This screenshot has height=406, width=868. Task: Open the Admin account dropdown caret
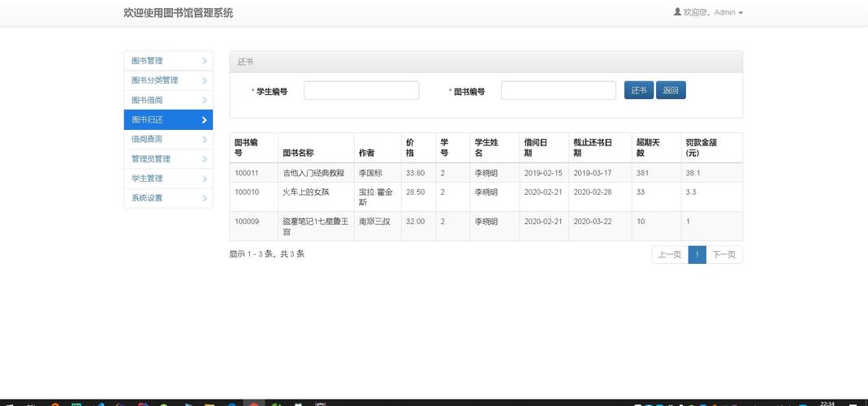click(x=741, y=13)
